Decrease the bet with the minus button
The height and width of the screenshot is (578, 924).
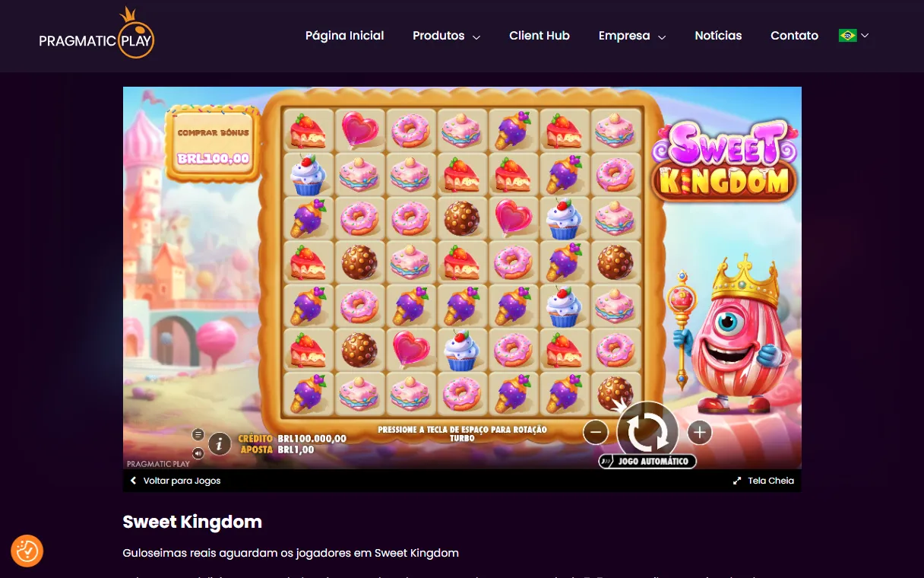tap(596, 433)
